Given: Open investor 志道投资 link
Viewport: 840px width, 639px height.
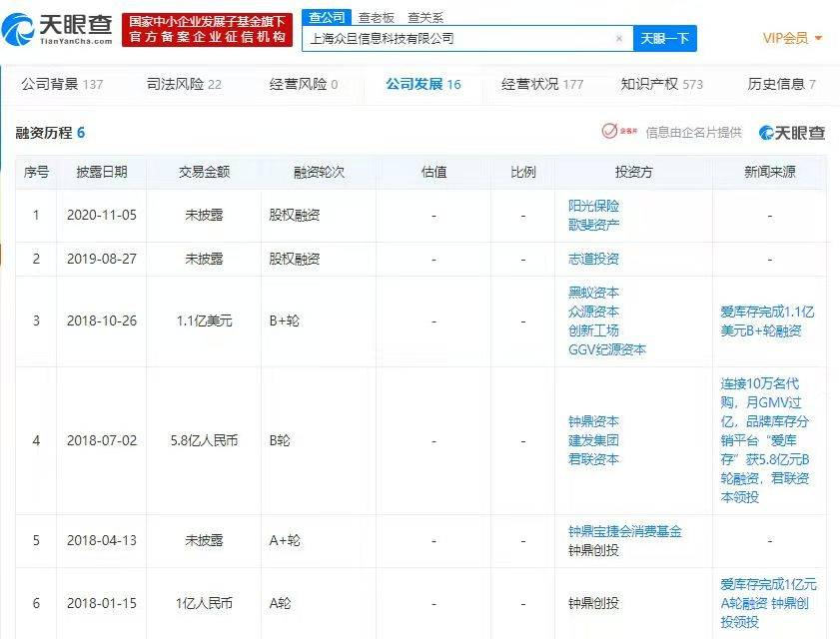Looking at the screenshot, I should [593, 260].
